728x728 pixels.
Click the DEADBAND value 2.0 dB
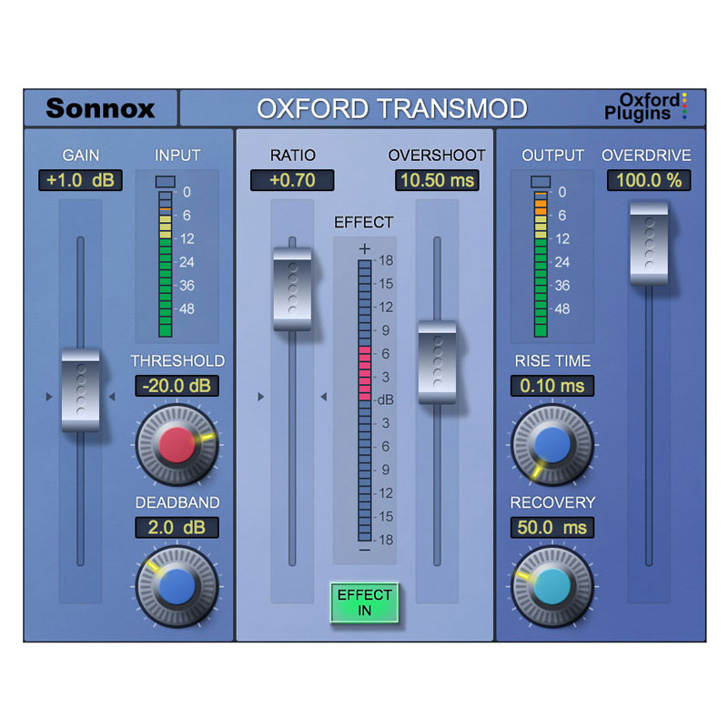177,528
